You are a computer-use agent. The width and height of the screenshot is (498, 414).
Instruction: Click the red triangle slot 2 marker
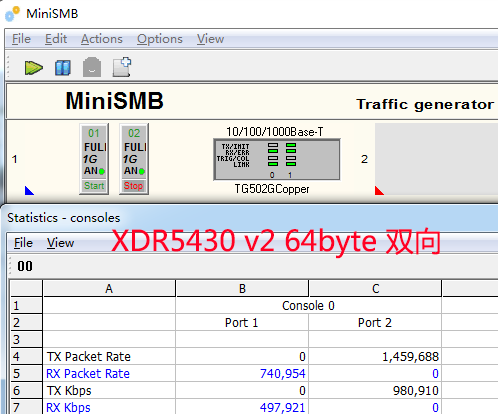click(379, 191)
